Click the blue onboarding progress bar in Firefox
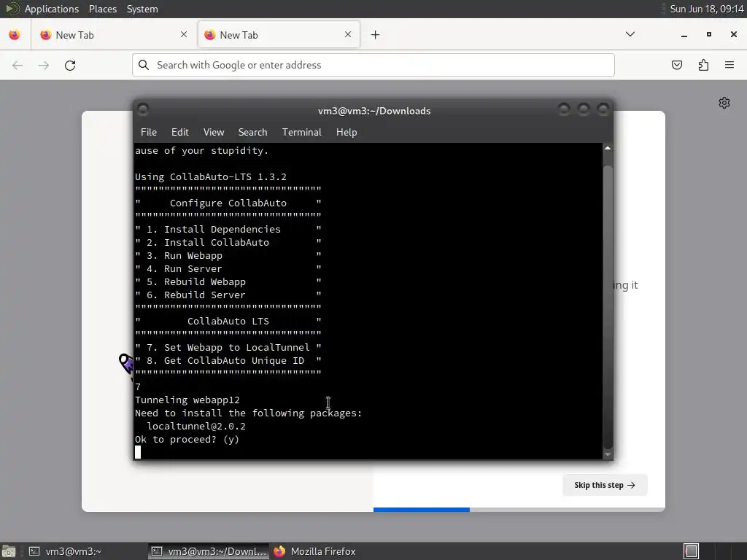Screen dimensions: 747x560 point(421,510)
